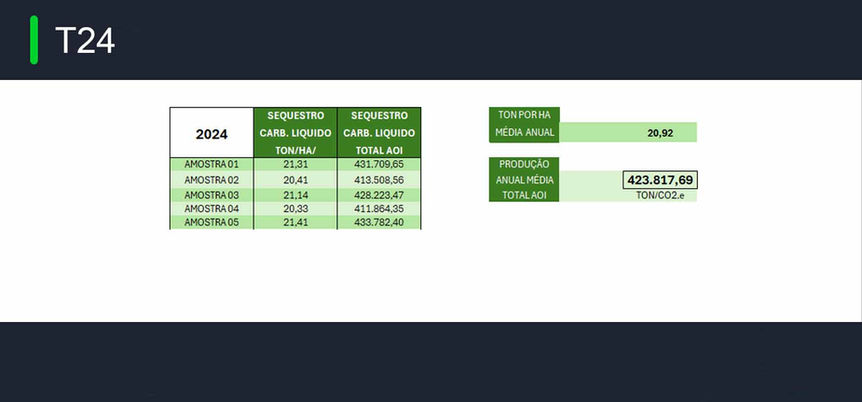Click the T24 slide title
This screenshot has height=402, width=862.
(85, 41)
